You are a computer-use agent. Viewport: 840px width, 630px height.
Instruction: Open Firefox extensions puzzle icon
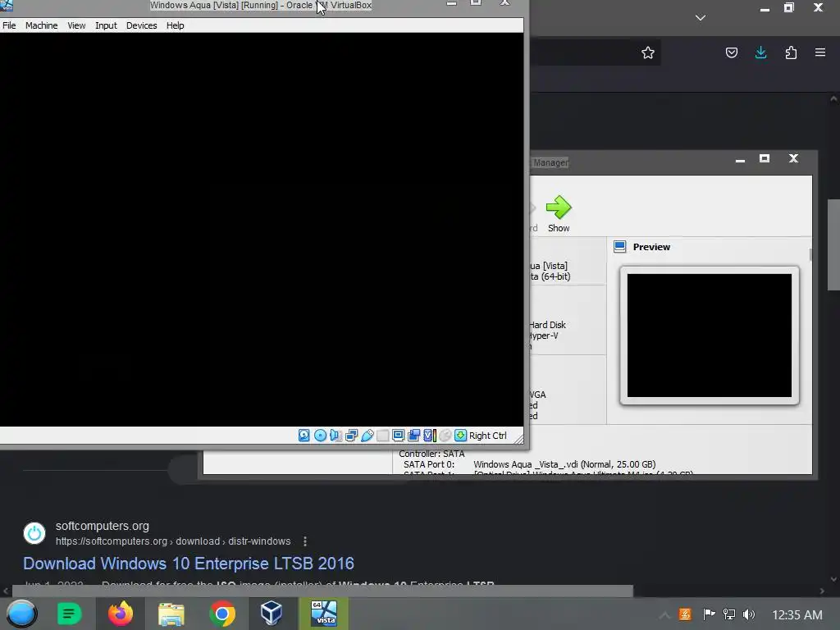[791, 52]
